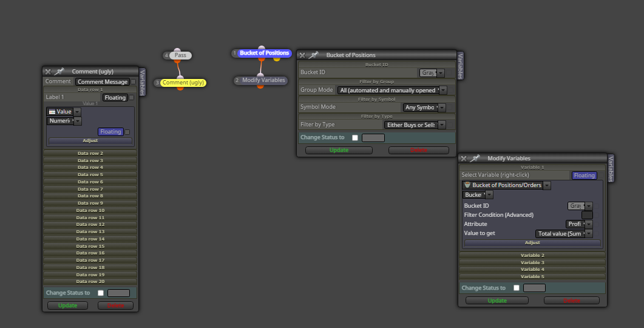Click the pin icon on Bucket of Positions panel
Image resolution: width=644 pixels, height=328 pixels.
point(314,55)
